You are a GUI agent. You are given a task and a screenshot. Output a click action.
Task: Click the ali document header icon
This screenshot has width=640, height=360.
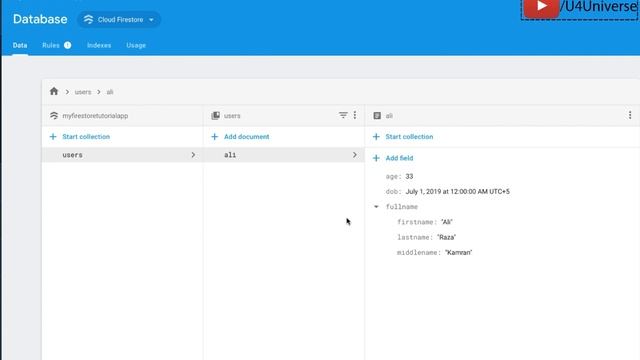pos(377,116)
